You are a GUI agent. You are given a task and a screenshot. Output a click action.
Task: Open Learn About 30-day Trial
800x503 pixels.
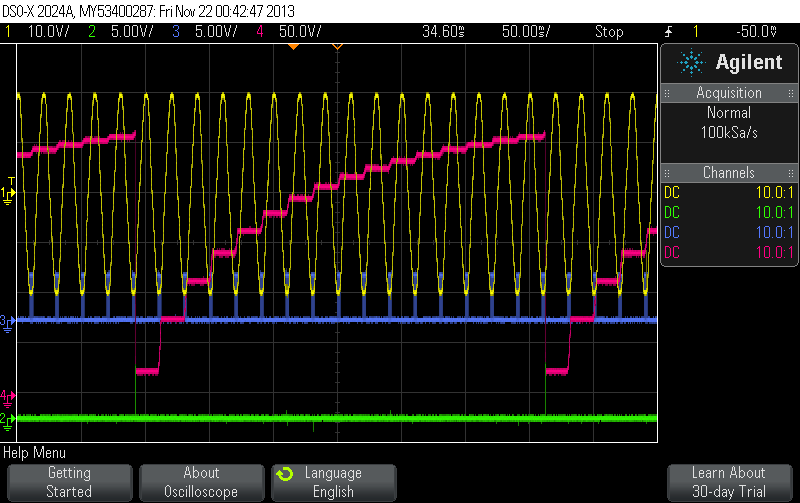pyautogui.click(x=729, y=482)
